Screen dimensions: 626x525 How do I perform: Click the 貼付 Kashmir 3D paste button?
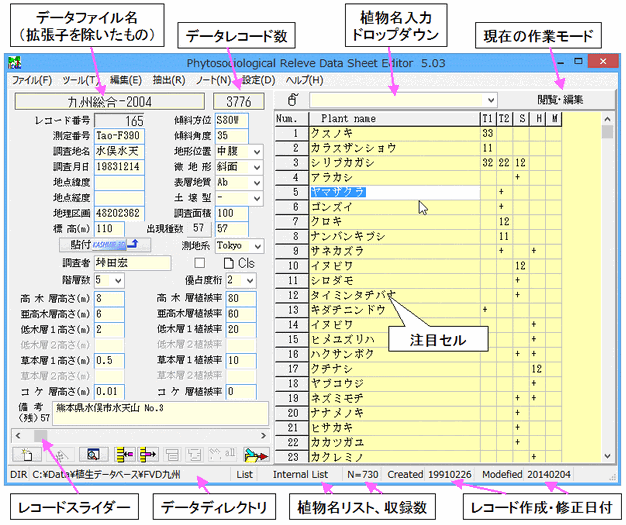click(105, 244)
